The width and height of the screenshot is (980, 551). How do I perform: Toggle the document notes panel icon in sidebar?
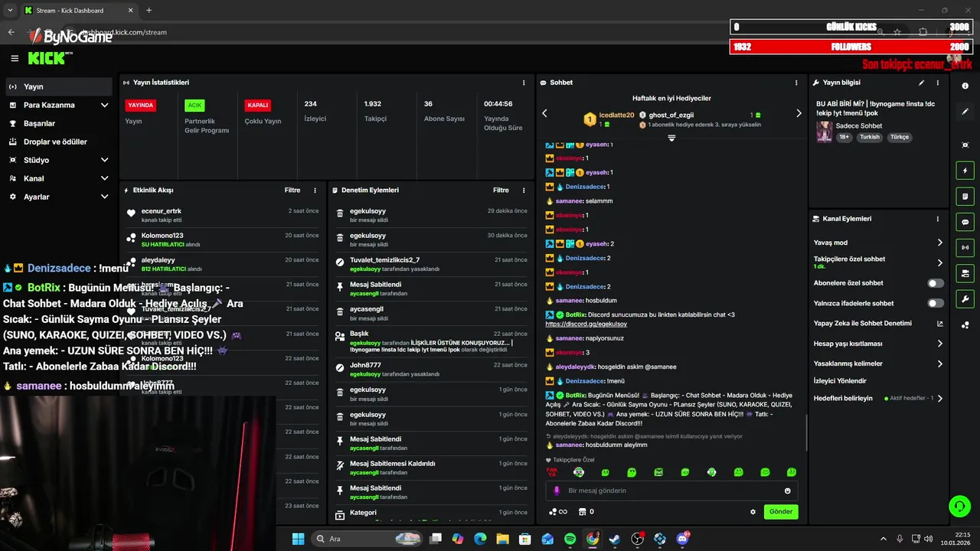tap(965, 197)
